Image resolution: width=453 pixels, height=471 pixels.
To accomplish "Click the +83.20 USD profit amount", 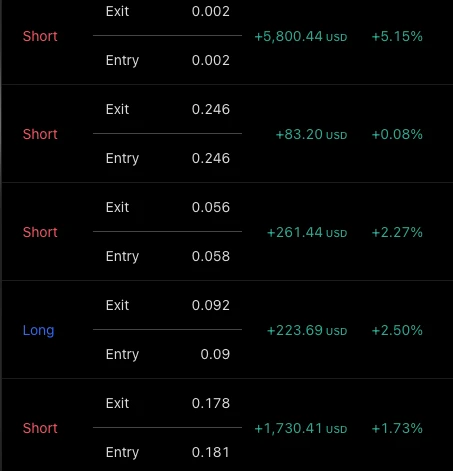I will coord(312,134).
